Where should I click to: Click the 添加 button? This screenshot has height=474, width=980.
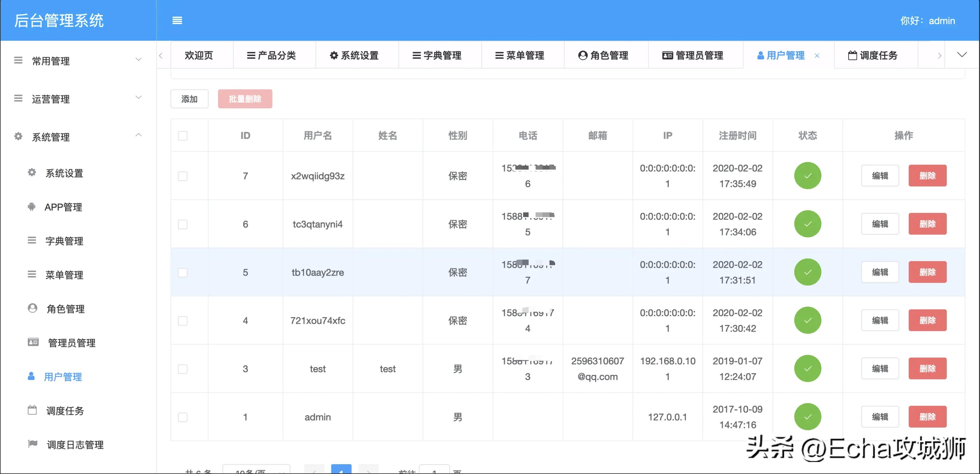pos(189,98)
